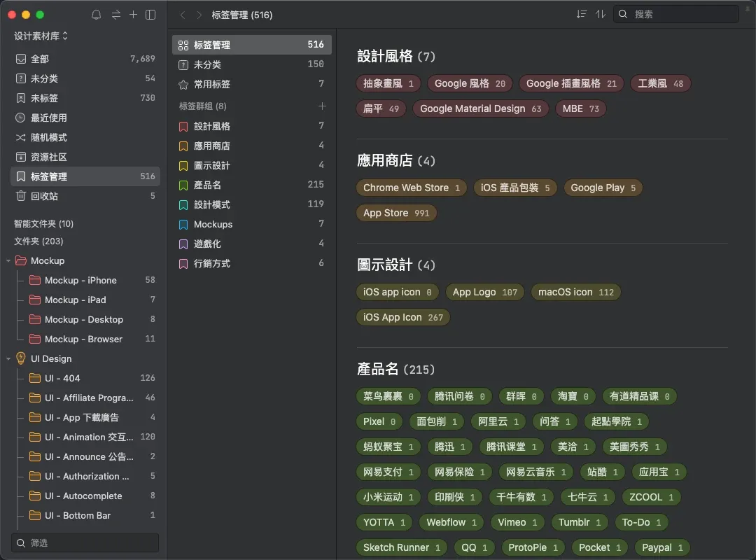Go forward with the right chevron
756x560 pixels.
click(x=199, y=15)
